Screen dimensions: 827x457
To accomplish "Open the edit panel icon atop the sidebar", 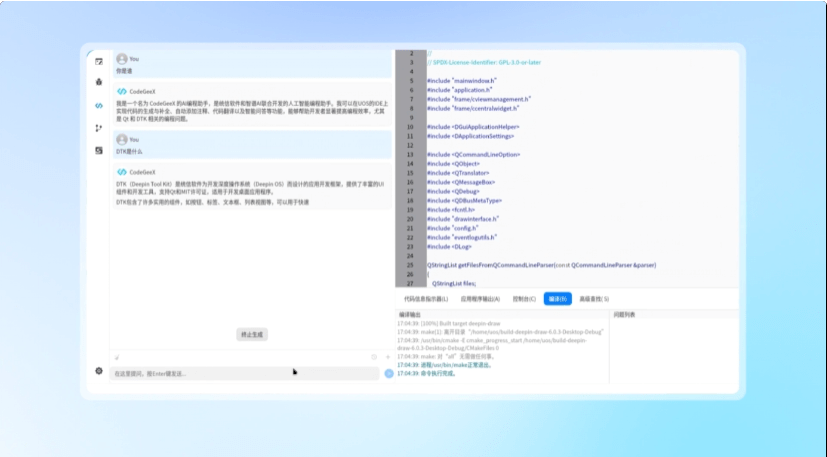I will 99,62.
